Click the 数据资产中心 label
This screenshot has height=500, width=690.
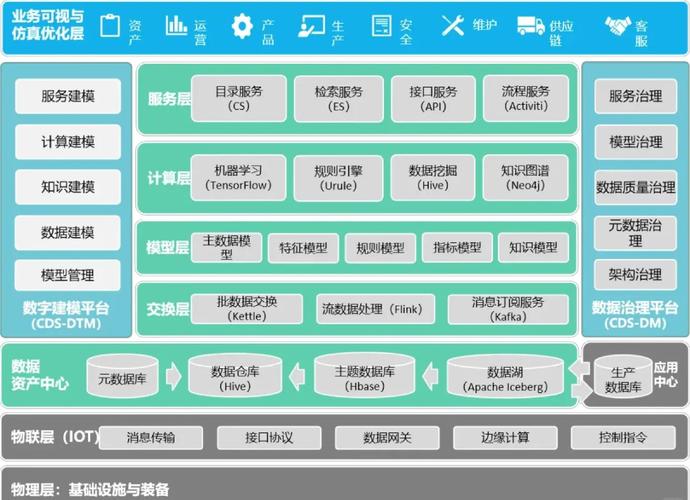pyautogui.click(x=40, y=375)
